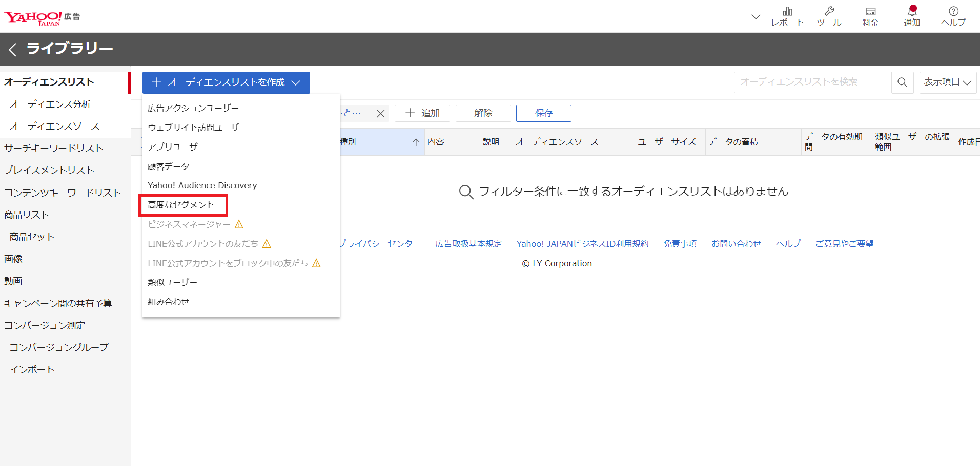Remove the filter chip with X
The width and height of the screenshot is (980, 466).
point(380,114)
